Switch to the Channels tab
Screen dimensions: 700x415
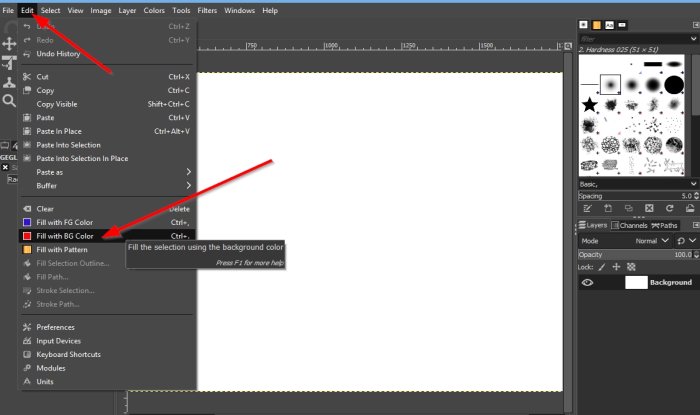pos(629,225)
